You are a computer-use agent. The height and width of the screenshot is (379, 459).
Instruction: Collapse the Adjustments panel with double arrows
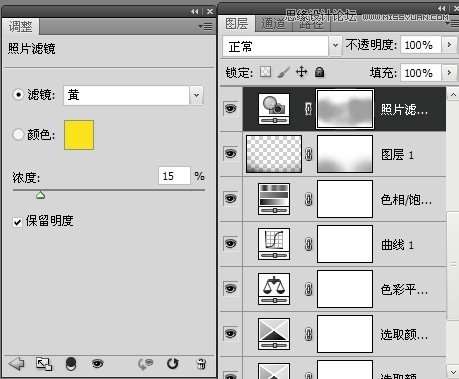[x=195, y=12]
